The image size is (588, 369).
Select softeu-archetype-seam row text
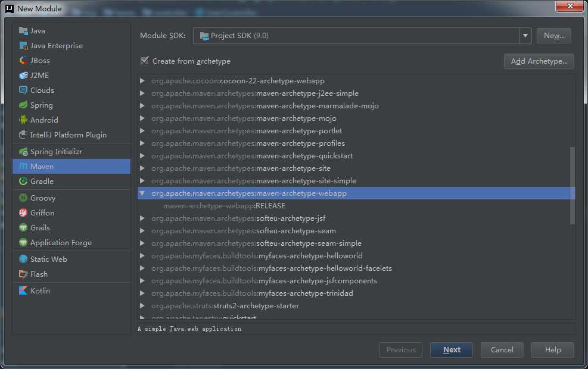pyautogui.click(x=244, y=231)
